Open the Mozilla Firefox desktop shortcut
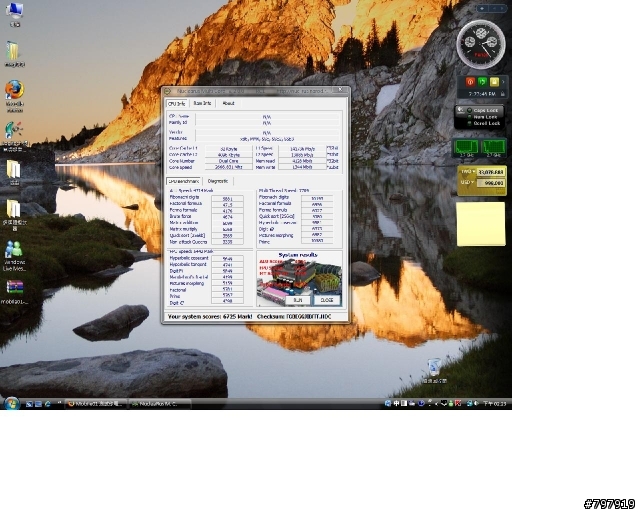640x512 pixels. coord(15,96)
